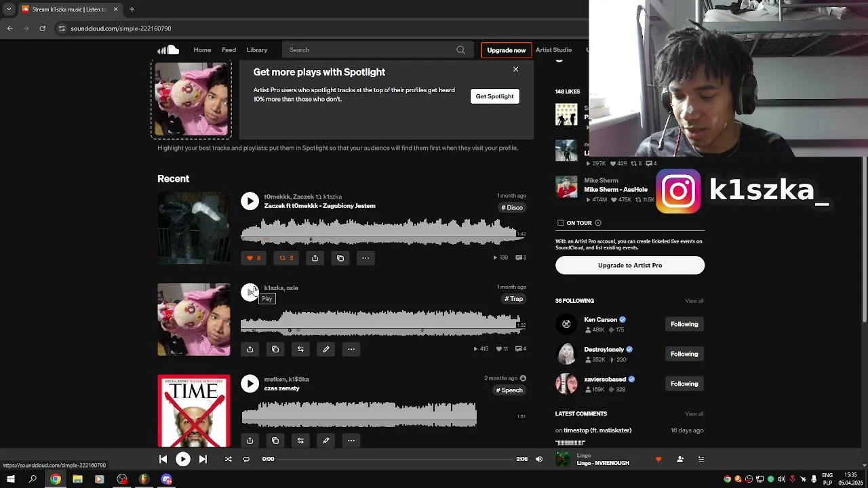
Task: Click the Get Spotlight button
Action: [494, 96]
